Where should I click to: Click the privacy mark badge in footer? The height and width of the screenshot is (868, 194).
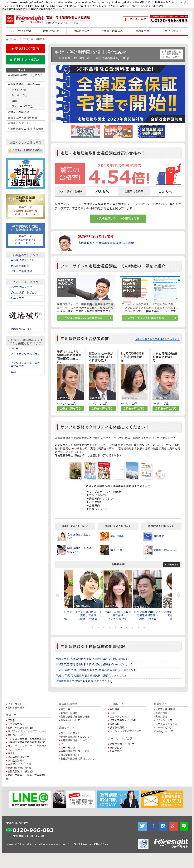(143, 844)
